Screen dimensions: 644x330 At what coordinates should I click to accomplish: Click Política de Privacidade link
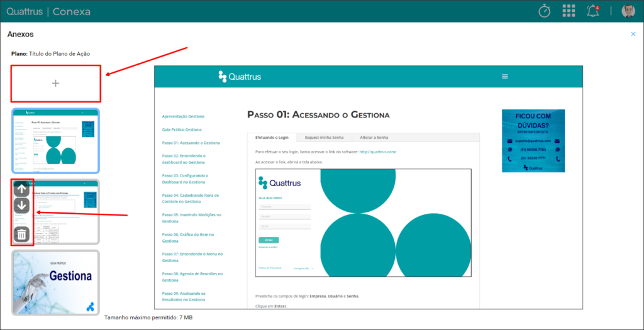coord(270,268)
